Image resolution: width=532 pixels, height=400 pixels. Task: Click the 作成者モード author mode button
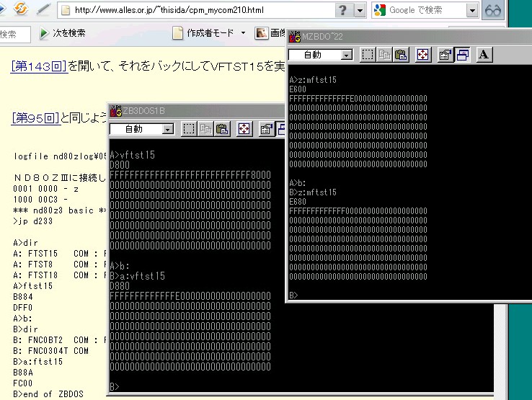203,33
